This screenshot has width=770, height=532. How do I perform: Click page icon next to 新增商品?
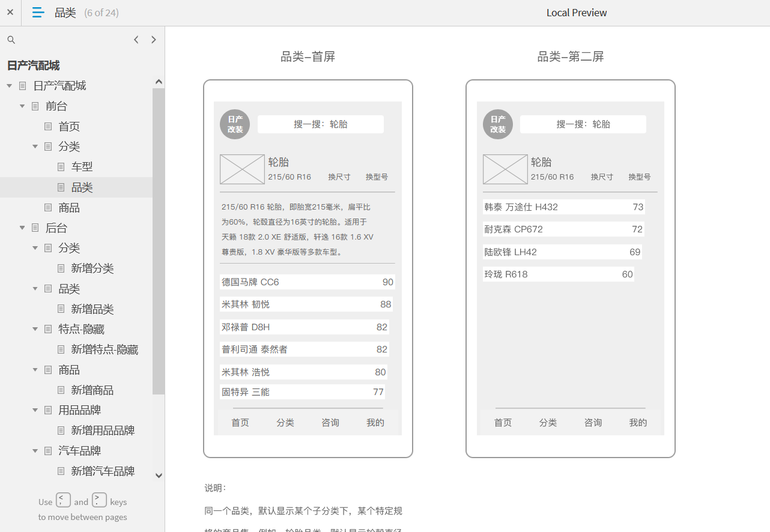pyautogui.click(x=61, y=390)
